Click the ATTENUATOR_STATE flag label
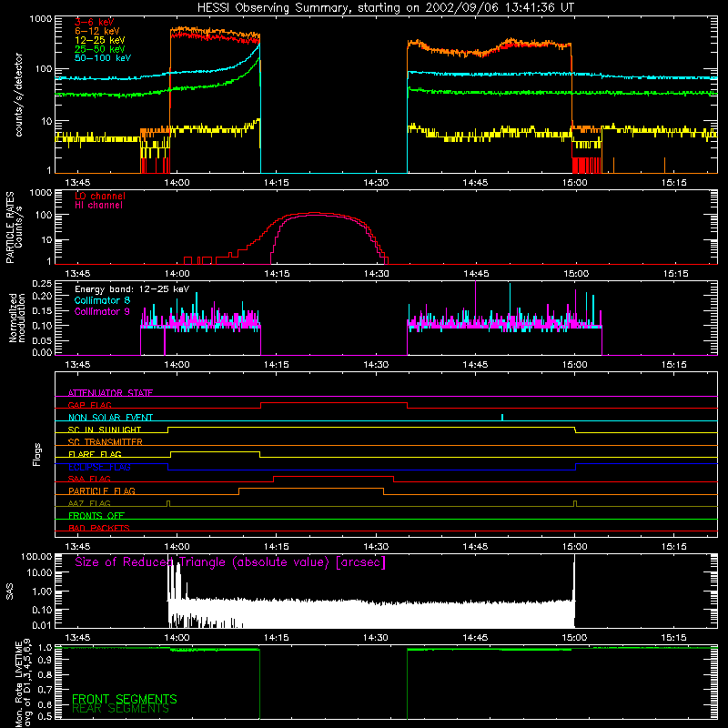This screenshot has height=728, width=728. tap(110, 393)
